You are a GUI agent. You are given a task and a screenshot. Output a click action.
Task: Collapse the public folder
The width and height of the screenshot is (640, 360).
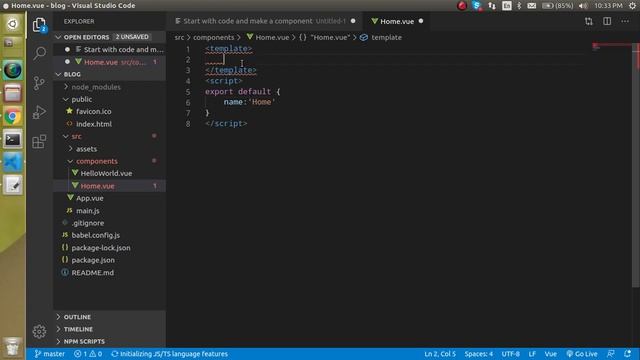pos(109,99)
